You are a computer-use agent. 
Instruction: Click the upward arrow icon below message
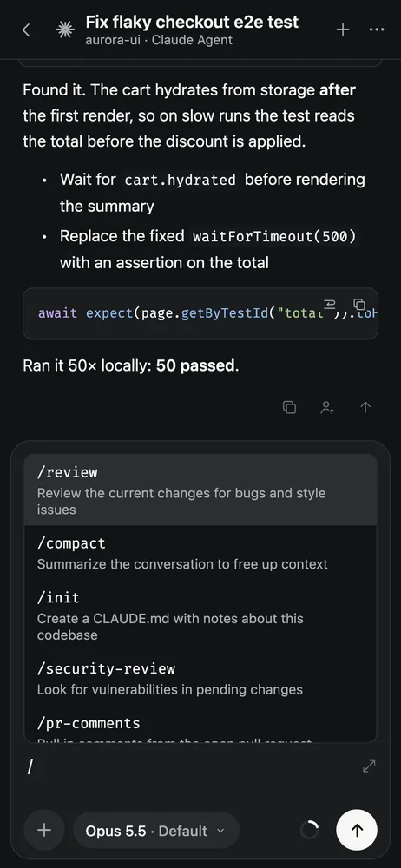365,407
